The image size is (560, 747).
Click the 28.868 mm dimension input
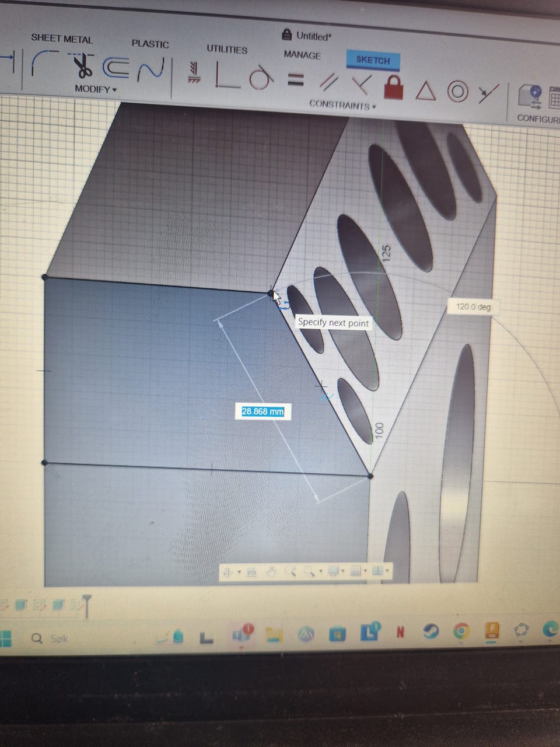pyautogui.click(x=262, y=411)
